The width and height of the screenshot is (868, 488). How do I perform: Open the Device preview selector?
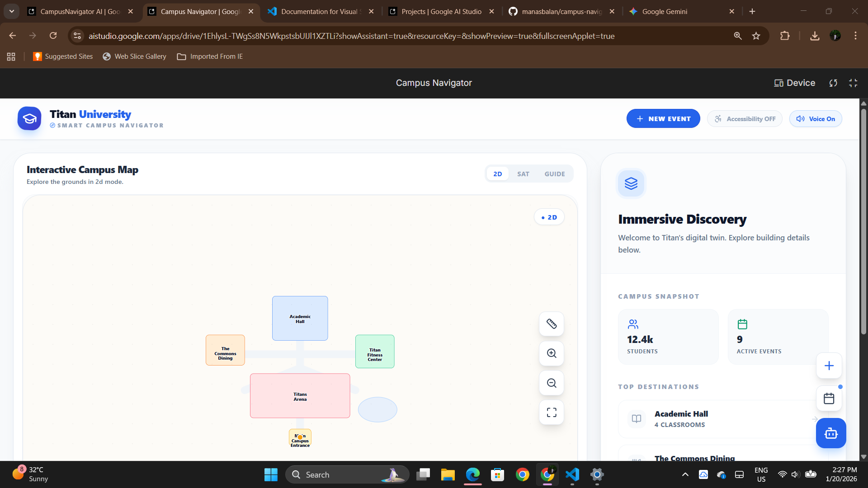794,83
